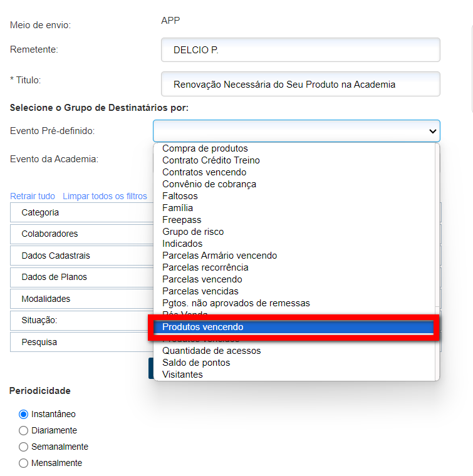Open Evento Pré-definido dropdown arrow
Viewport: 473px width, 476px height.
coord(432,132)
